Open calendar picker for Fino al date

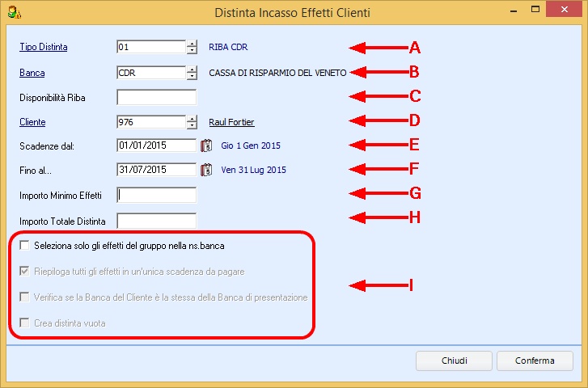pyautogui.click(x=205, y=171)
